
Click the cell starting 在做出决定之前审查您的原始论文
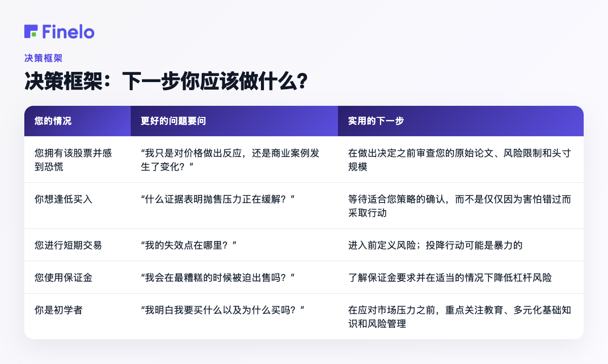pos(460,159)
